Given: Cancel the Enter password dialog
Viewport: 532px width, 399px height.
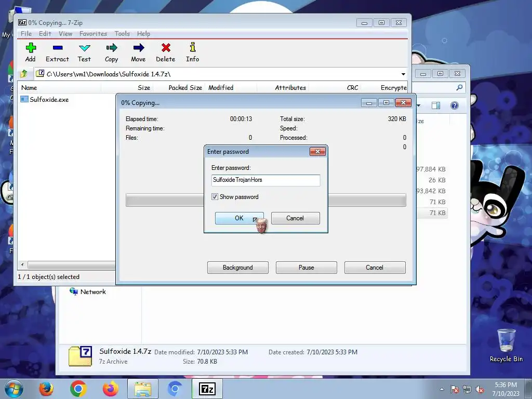Looking at the screenshot, I should point(295,218).
